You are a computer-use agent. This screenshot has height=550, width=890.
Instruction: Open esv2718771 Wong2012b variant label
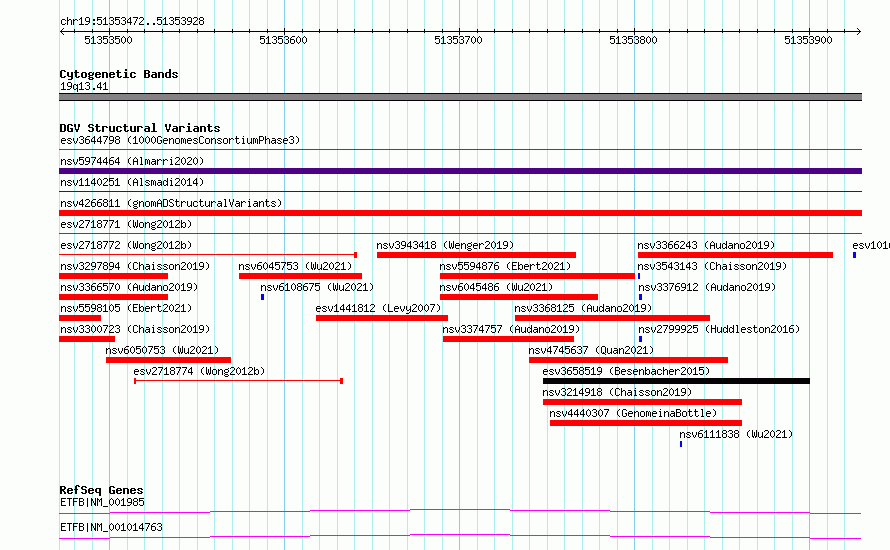126,224
